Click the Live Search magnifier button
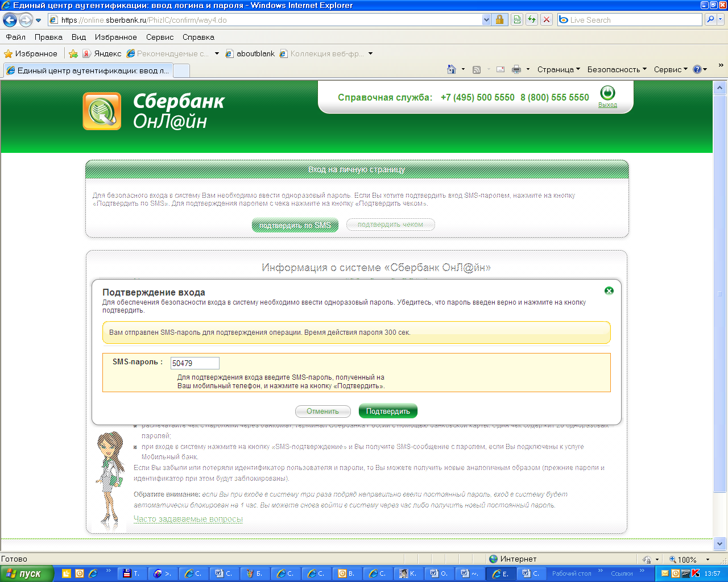728x582 pixels. pos(710,20)
